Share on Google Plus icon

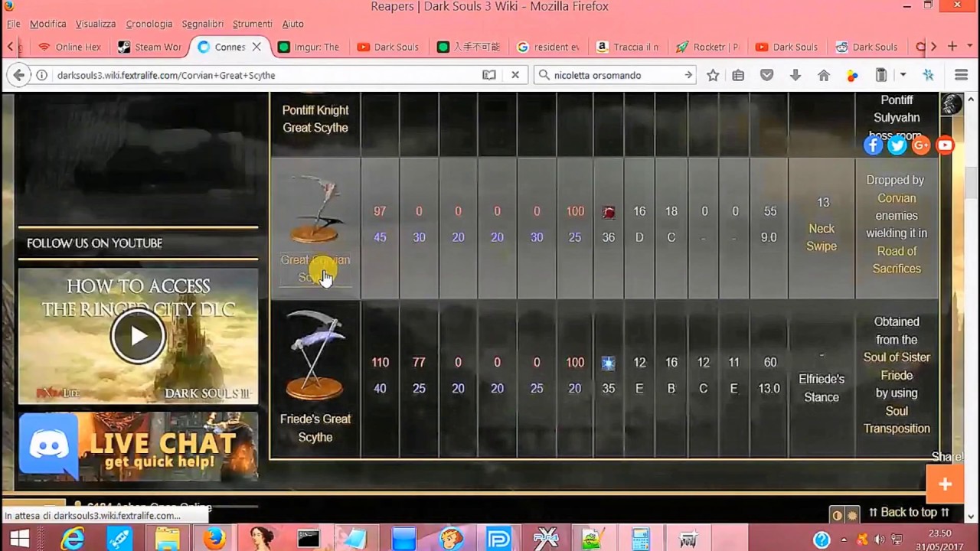pos(921,145)
